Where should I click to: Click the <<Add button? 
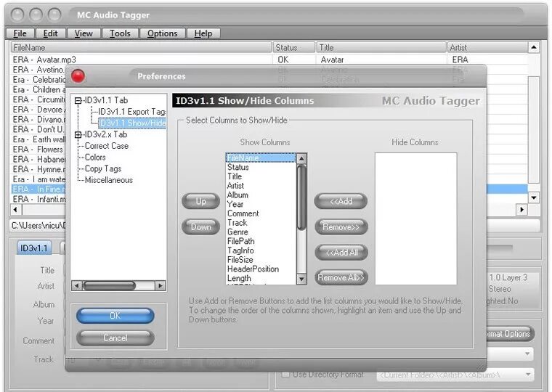[x=341, y=201]
